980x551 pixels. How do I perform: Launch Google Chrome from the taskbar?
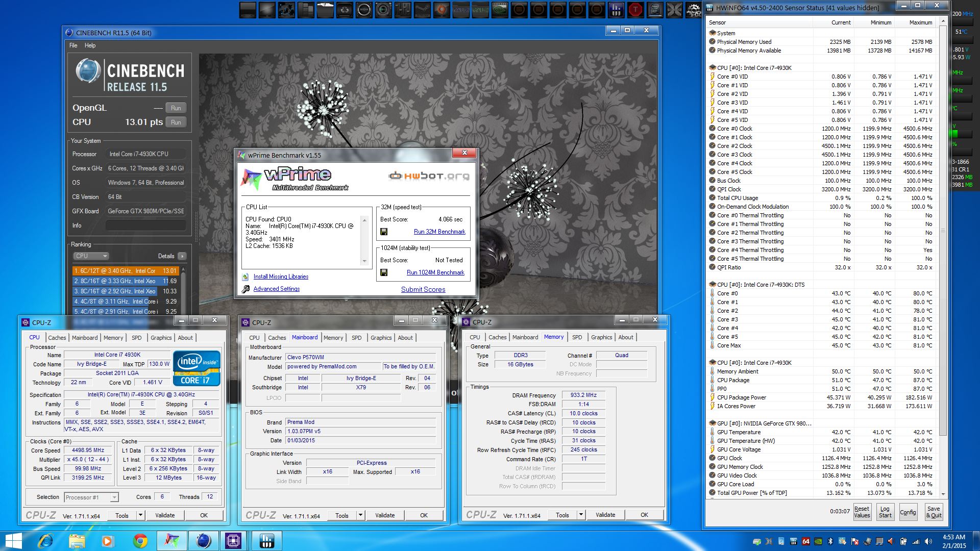click(140, 541)
